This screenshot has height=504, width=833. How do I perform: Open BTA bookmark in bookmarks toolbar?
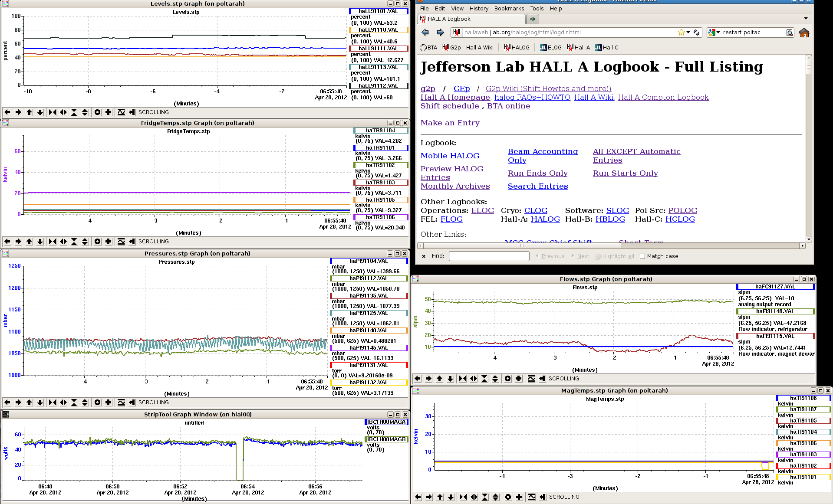point(428,48)
